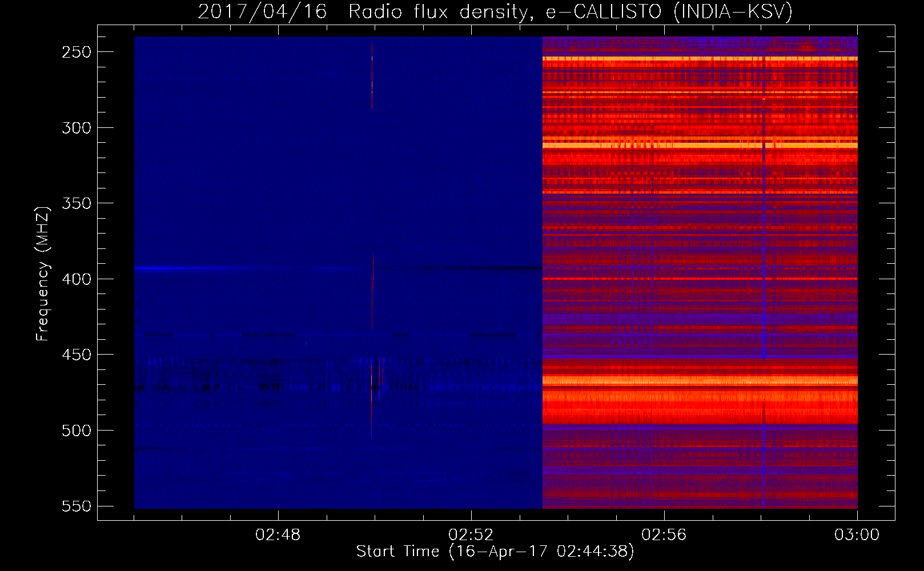
Task: Click the dark vertical stripe near 02:58
Action: pos(764,273)
